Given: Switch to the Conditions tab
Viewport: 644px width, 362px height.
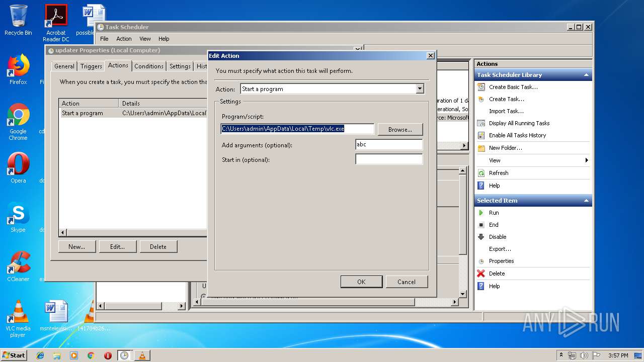Looking at the screenshot, I should click(149, 66).
